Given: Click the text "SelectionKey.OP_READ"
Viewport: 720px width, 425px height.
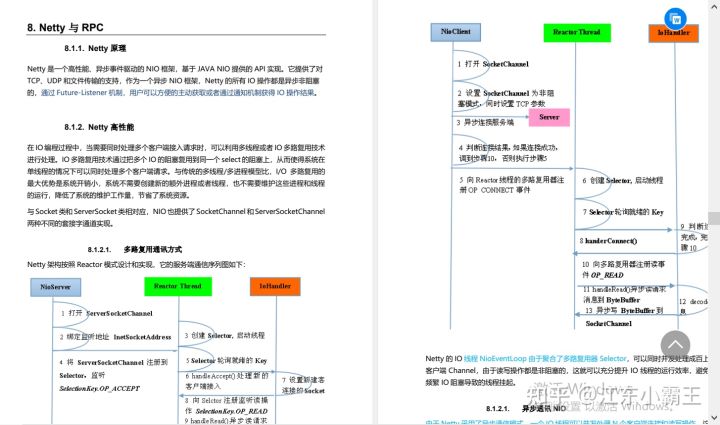Looking at the screenshot, I should pos(231,411).
